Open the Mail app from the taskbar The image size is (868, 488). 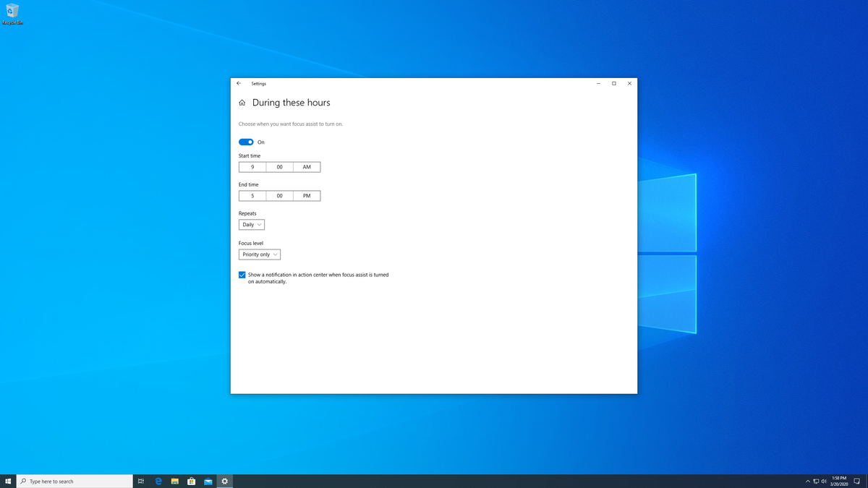208,481
